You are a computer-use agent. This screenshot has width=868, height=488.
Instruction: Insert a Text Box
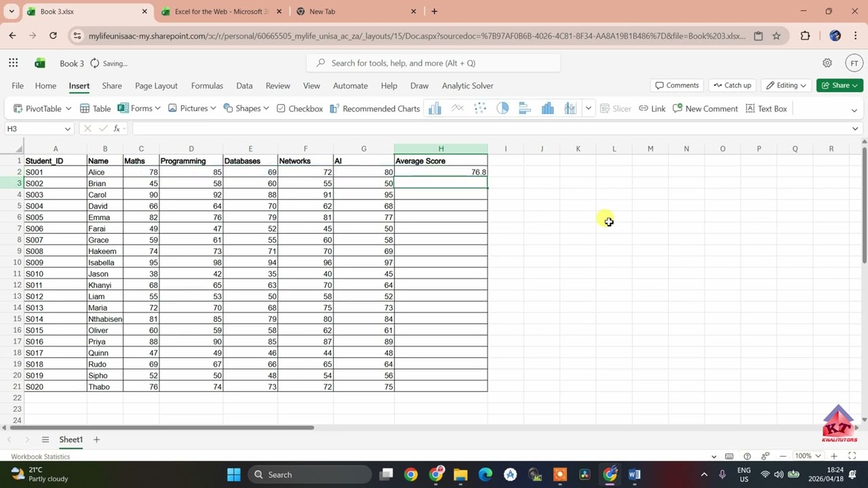click(766, 108)
